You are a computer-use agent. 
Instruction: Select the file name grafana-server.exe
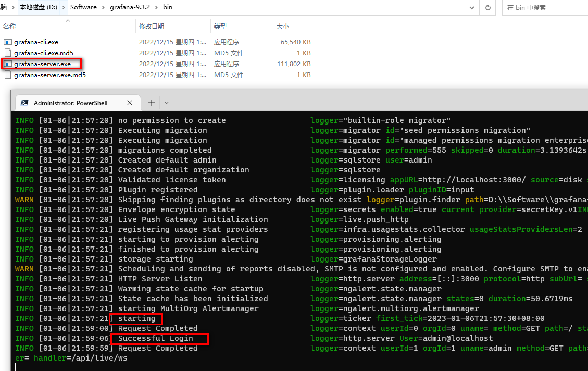click(x=42, y=64)
